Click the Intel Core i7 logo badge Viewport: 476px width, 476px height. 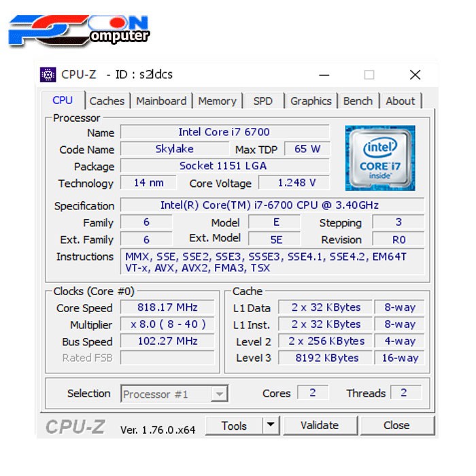pos(379,158)
